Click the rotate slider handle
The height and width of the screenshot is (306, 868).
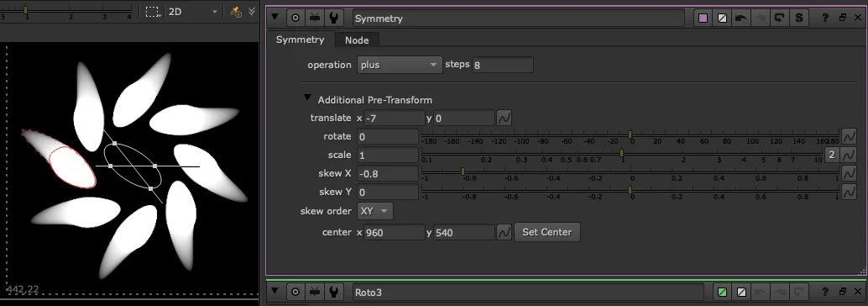tap(630, 135)
